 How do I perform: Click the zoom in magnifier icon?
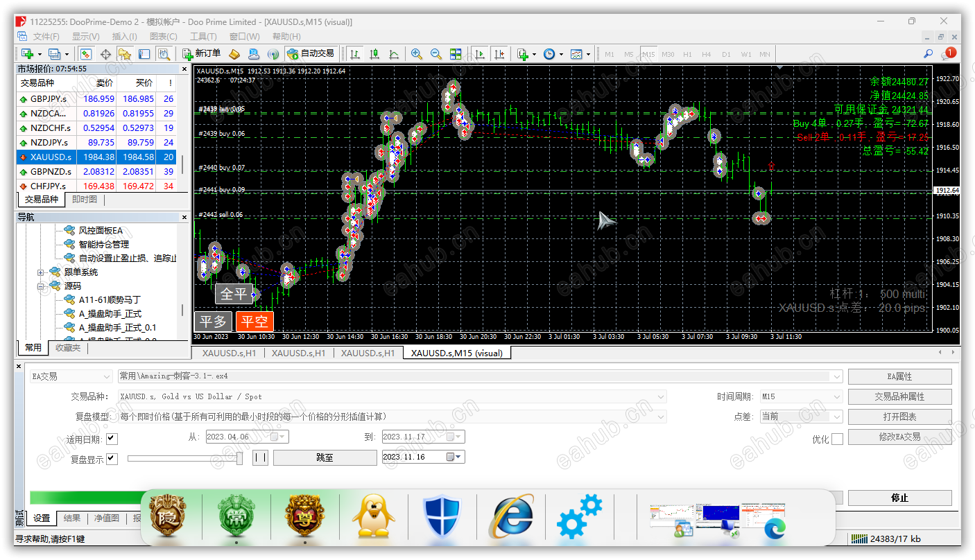(x=416, y=53)
